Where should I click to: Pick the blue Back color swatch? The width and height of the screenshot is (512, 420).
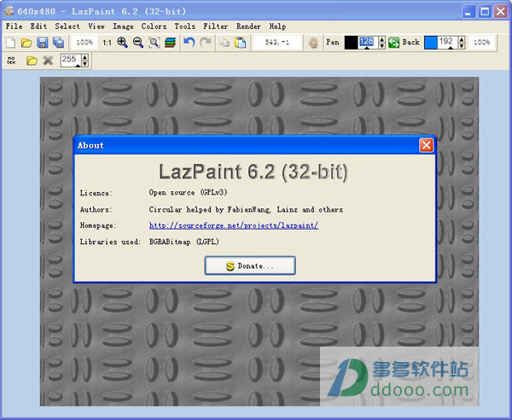(x=431, y=43)
